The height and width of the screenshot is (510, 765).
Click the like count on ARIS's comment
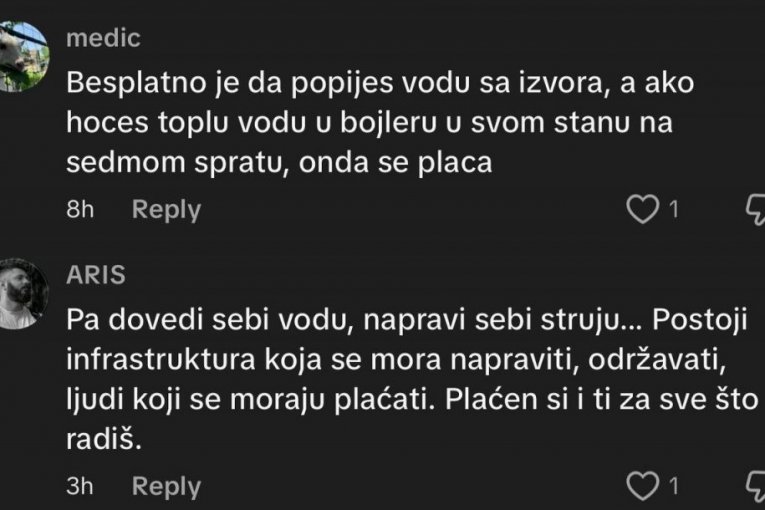click(673, 486)
